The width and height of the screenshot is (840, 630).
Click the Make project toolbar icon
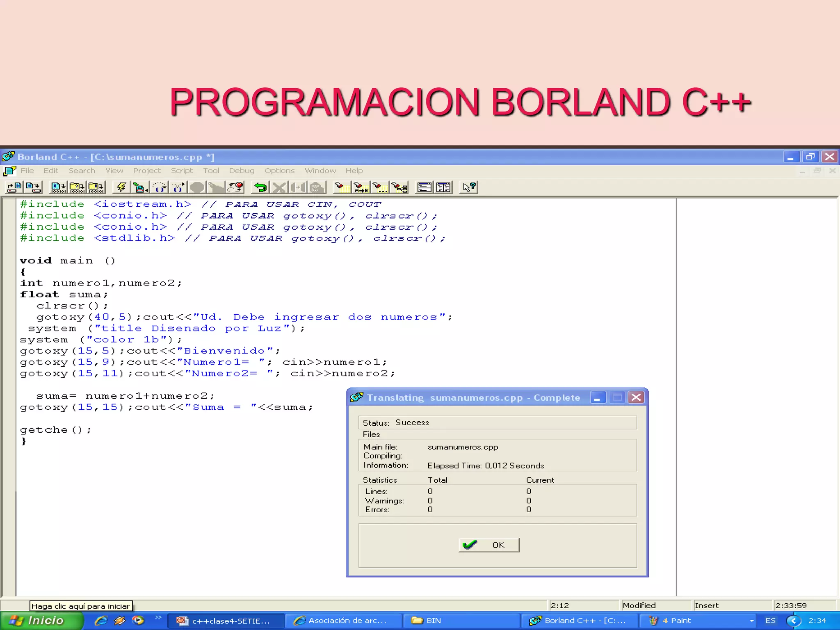coord(77,187)
